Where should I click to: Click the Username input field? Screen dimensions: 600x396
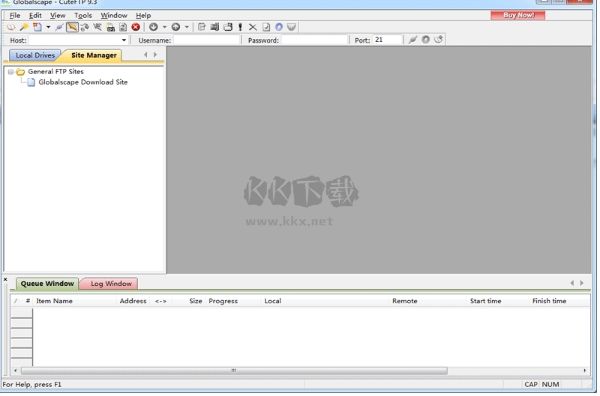[x=207, y=40]
